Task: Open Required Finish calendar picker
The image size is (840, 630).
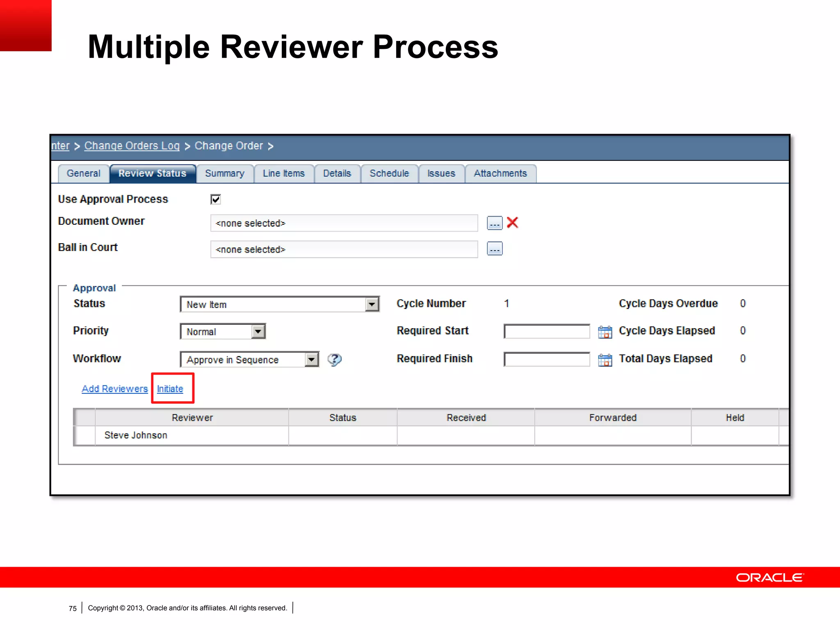Action: (605, 359)
